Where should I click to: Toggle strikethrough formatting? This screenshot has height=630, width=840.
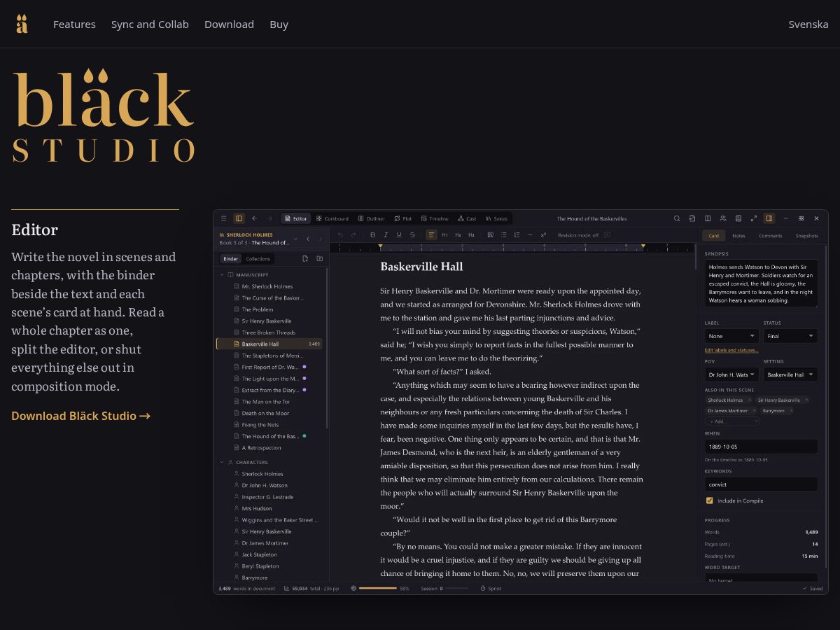point(412,234)
